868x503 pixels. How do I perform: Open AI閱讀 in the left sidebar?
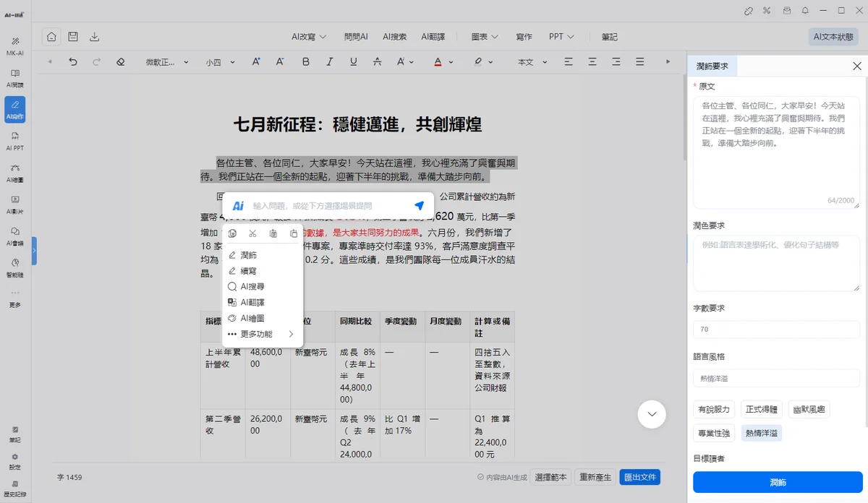click(x=14, y=77)
